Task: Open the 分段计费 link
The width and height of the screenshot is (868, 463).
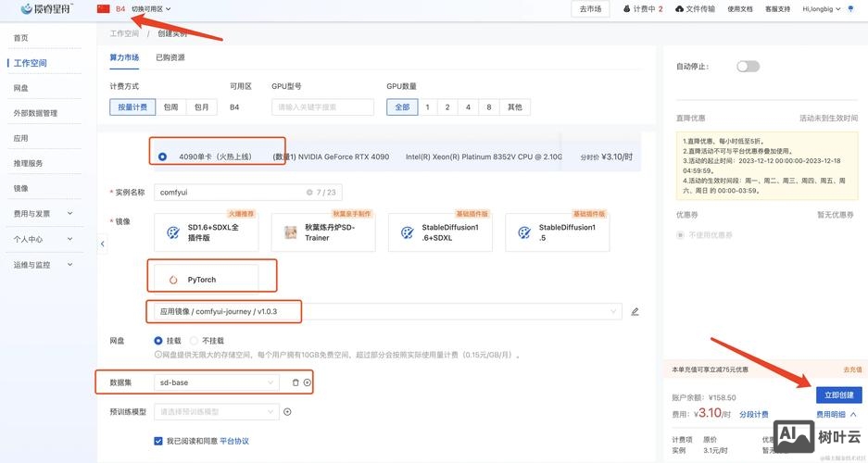Action: pyautogui.click(x=753, y=414)
